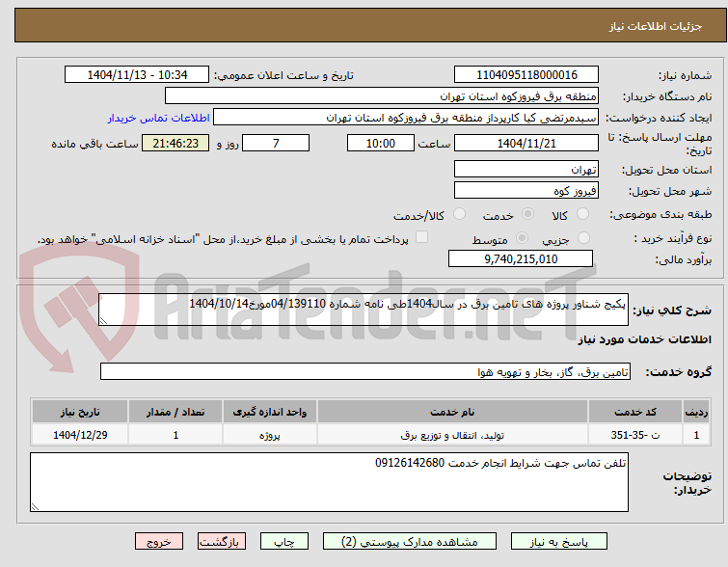Click the گروه خدمت service group field

(365, 372)
